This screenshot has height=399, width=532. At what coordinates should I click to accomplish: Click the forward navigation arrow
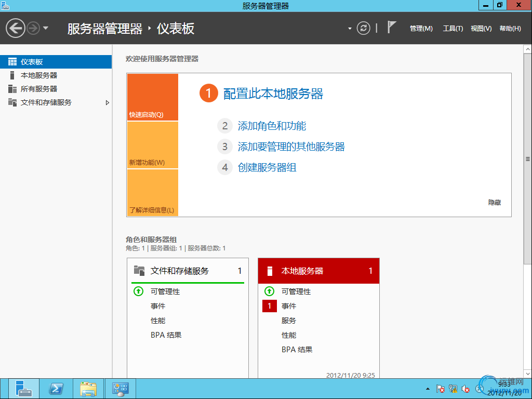[x=33, y=28]
